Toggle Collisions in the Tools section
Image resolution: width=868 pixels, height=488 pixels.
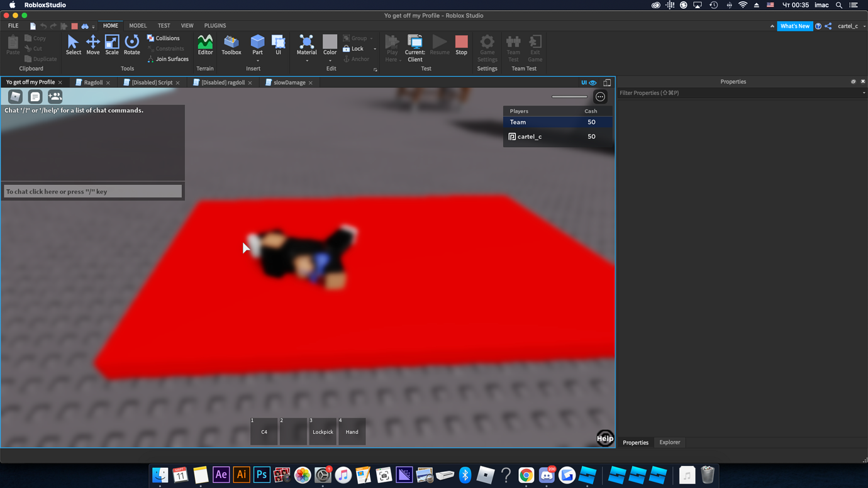point(165,38)
